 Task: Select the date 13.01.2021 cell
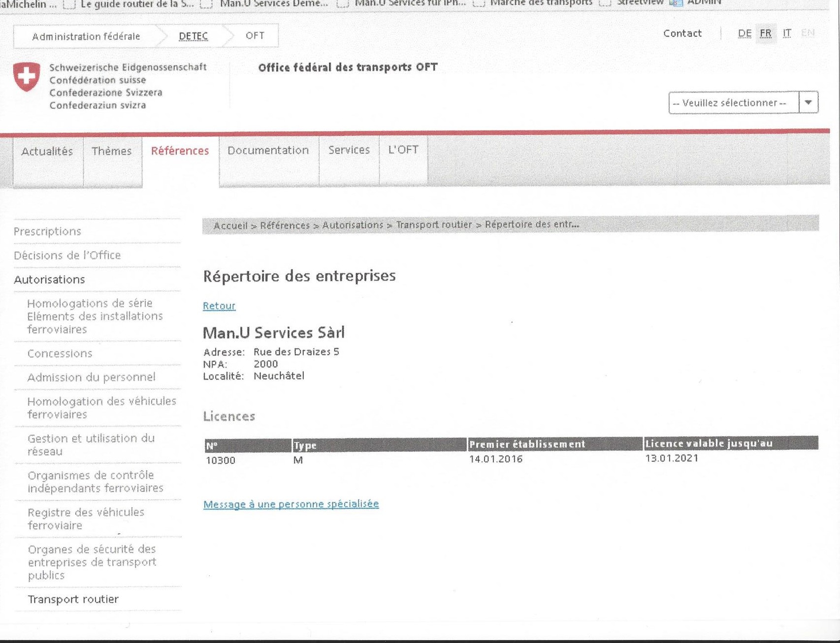672,458
